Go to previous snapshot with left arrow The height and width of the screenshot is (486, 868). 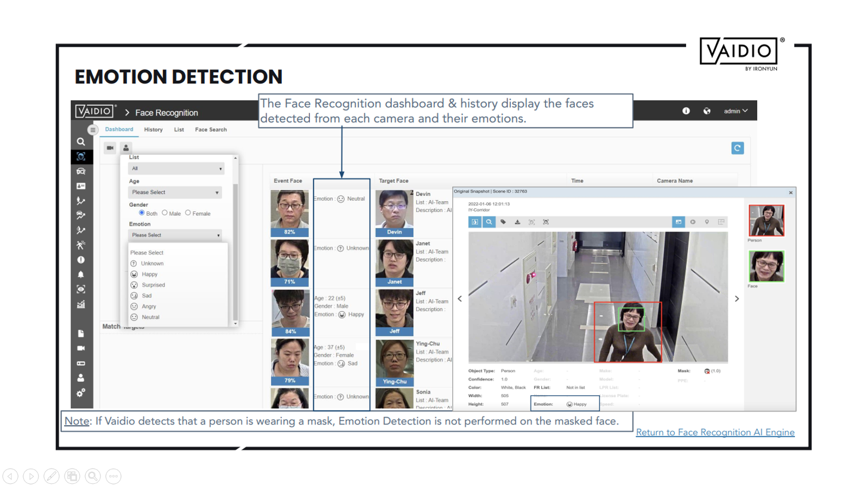tap(460, 299)
